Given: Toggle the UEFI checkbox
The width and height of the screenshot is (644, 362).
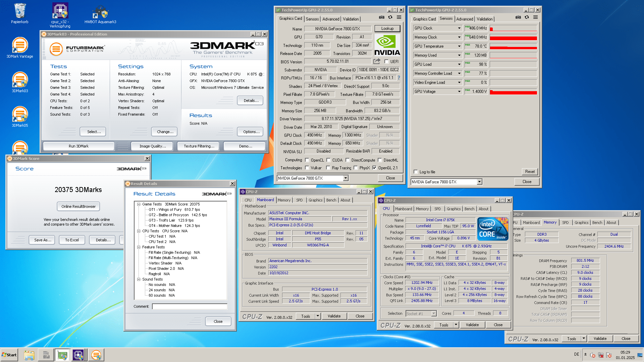Looking at the screenshot, I should coord(386,62).
